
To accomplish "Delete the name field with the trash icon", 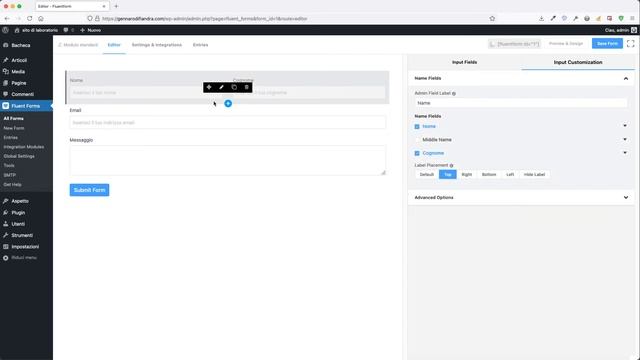I will (247, 87).
